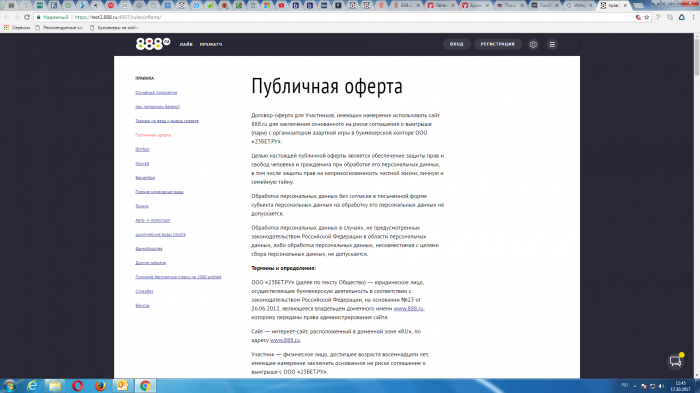Viewport: 700px width, 393px height.
Task: Click the taskbar clock showing 11:45
Action: click(680, 386)
